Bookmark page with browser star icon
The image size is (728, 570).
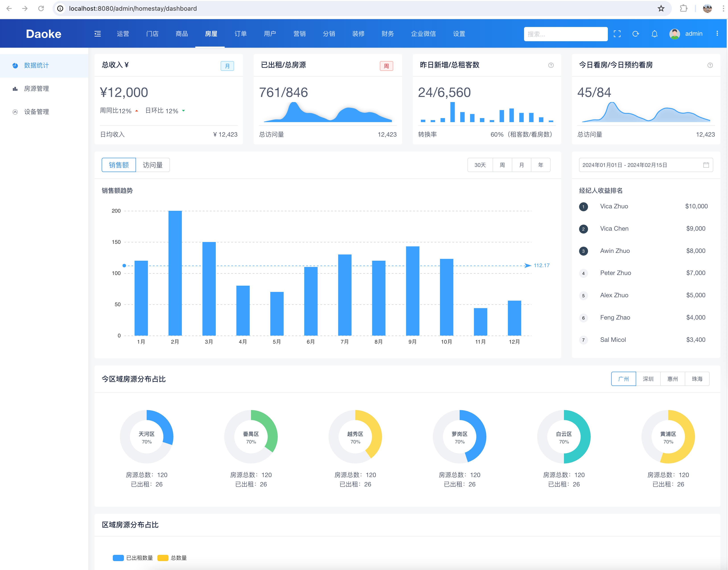pyautogui.click(x=661, y=8)
